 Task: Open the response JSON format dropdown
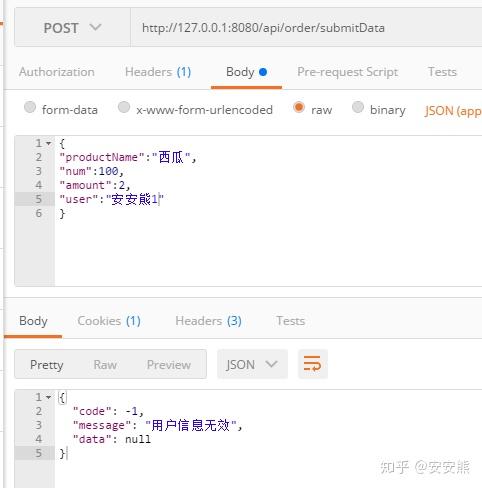click(x=252, y=364)
